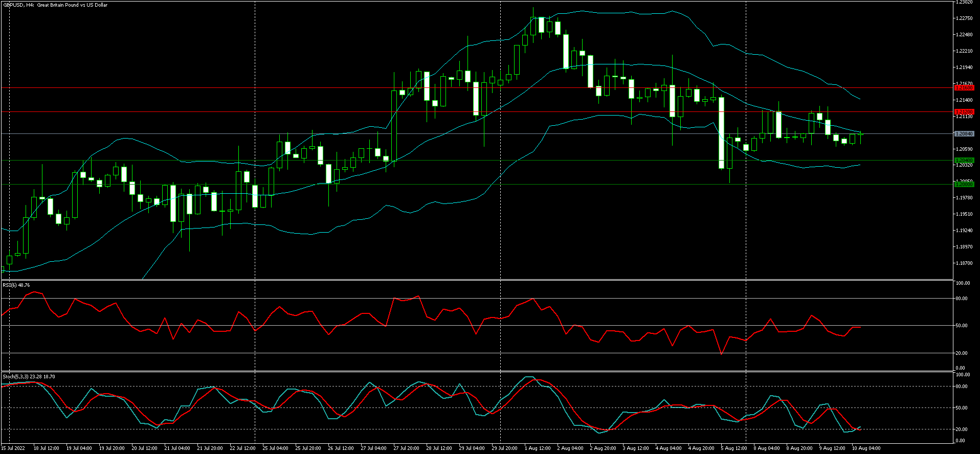Click the 1.22210 price axis label
Image resolution: width=980 pixels, height=454 pixels.
tap(964, 51)
